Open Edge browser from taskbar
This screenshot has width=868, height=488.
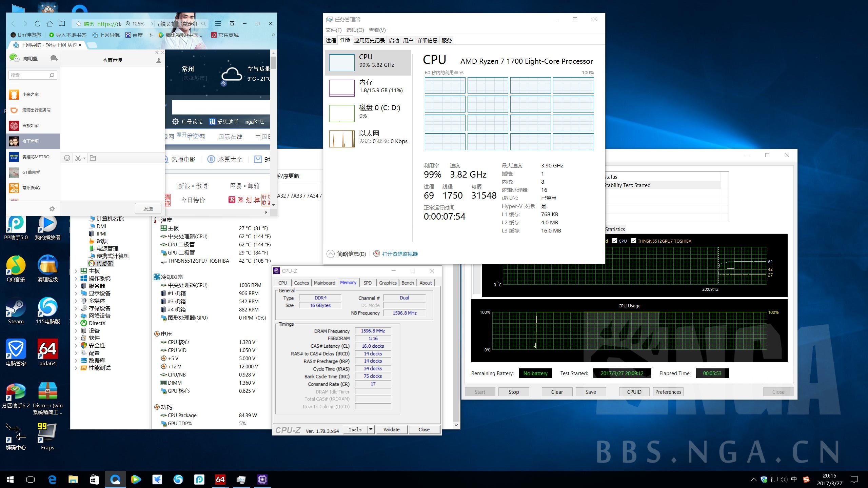point(52,480)
